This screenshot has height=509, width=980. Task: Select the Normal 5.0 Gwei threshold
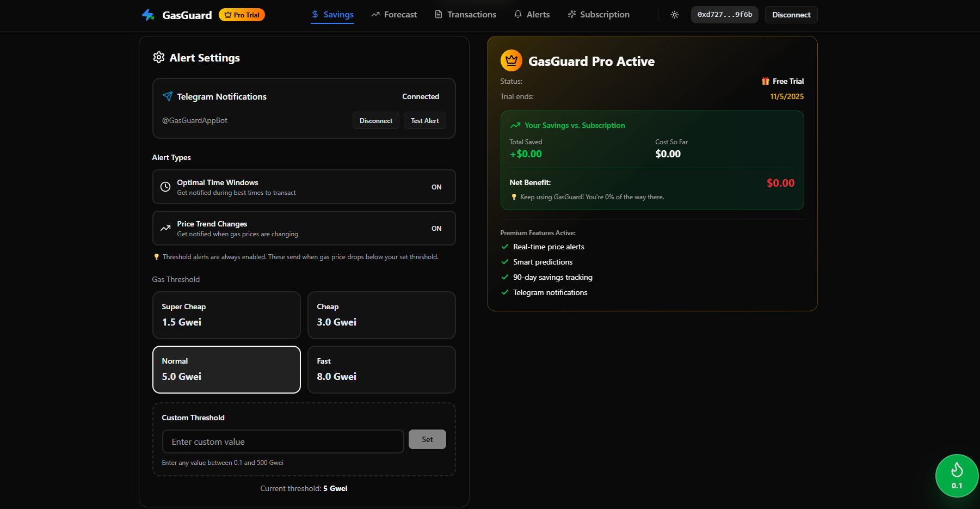point(226,370)
